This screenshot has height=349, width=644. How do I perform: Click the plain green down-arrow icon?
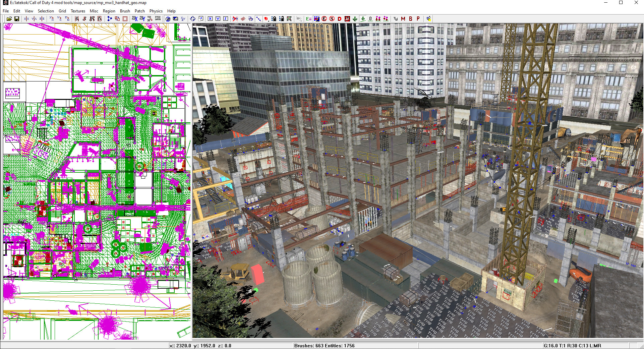(x=355, y=19)
